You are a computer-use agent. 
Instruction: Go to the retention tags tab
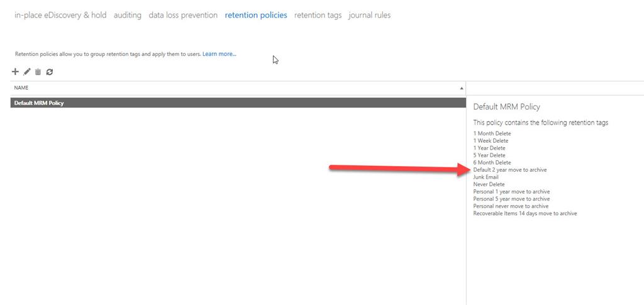click(x=318, y=15)
